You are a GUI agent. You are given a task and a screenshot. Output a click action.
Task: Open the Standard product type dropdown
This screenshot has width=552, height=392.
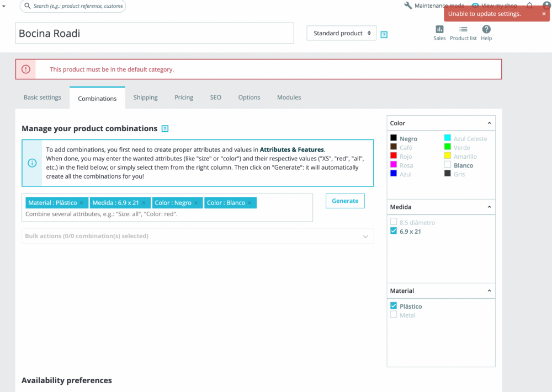[342, 33]
